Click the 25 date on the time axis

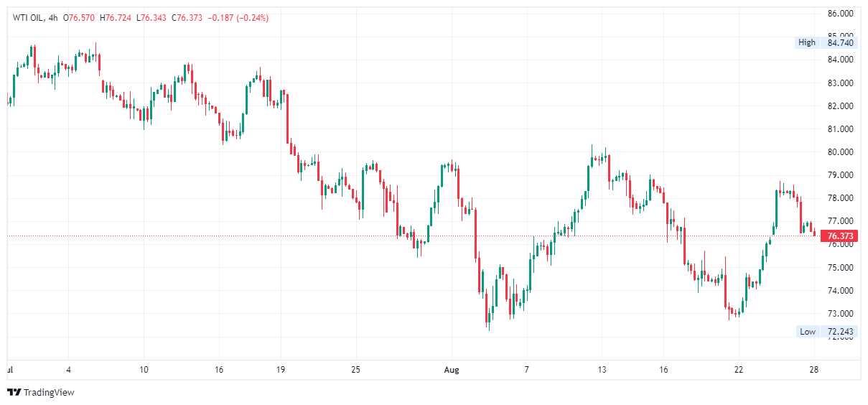click(x=355, y=370)
